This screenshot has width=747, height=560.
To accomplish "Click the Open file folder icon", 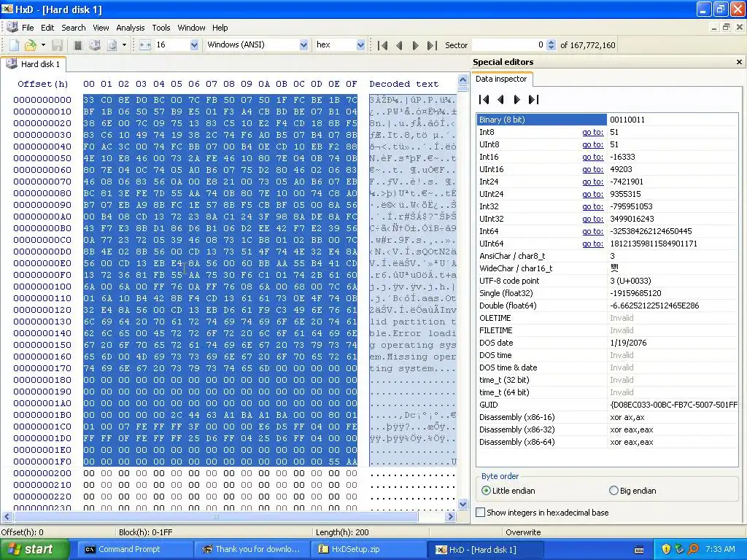I will pos(30,45).
